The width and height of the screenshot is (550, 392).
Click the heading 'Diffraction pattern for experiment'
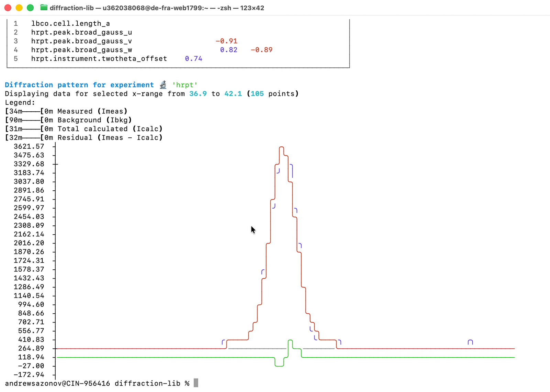[79, 85]
